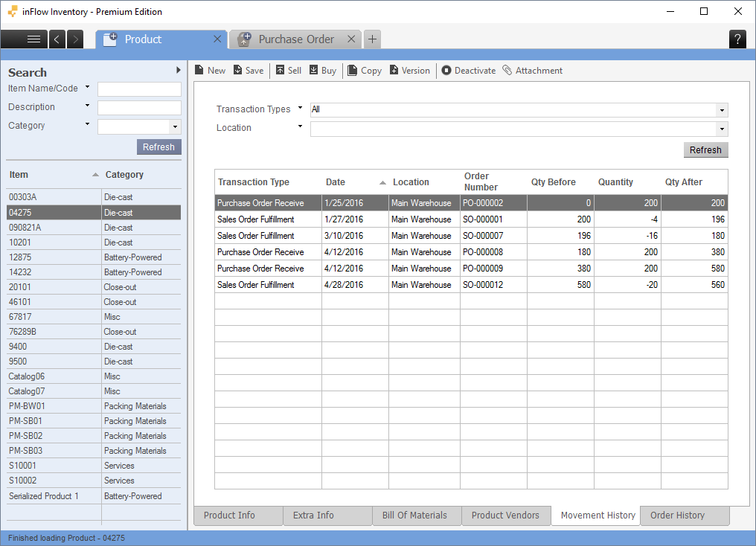Click the Copy toolbar icon
756x546 pixels.
click(x=353, y=71)
